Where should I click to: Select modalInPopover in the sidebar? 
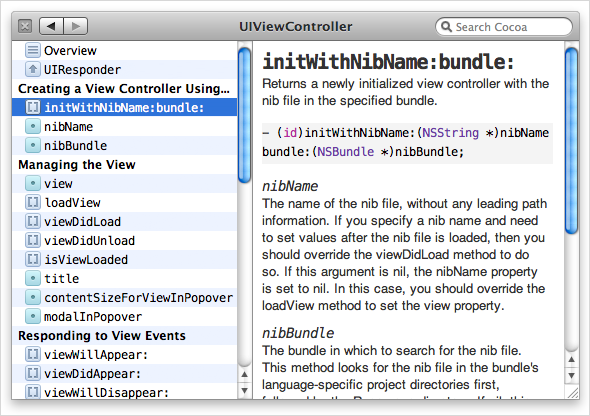click(x=125, y=316)
